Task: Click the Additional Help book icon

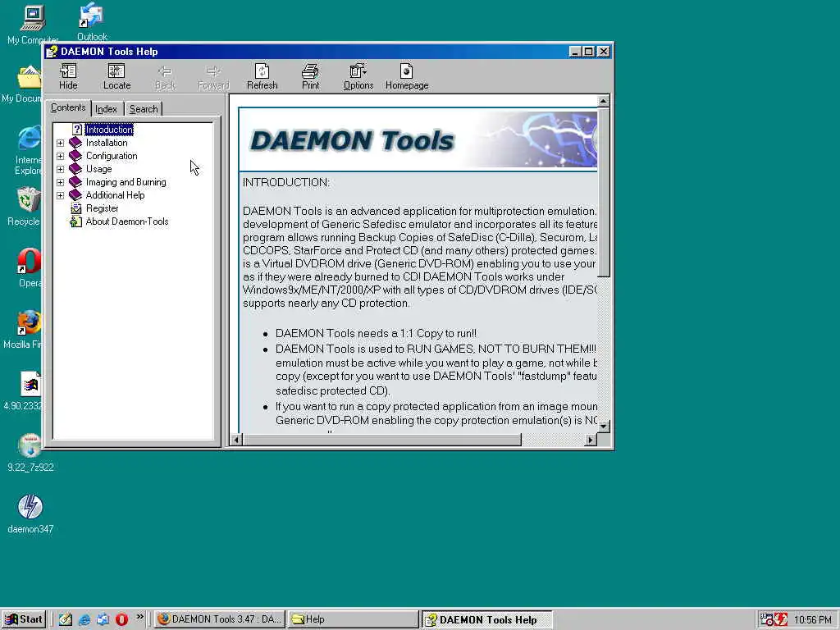Action: 75,195
